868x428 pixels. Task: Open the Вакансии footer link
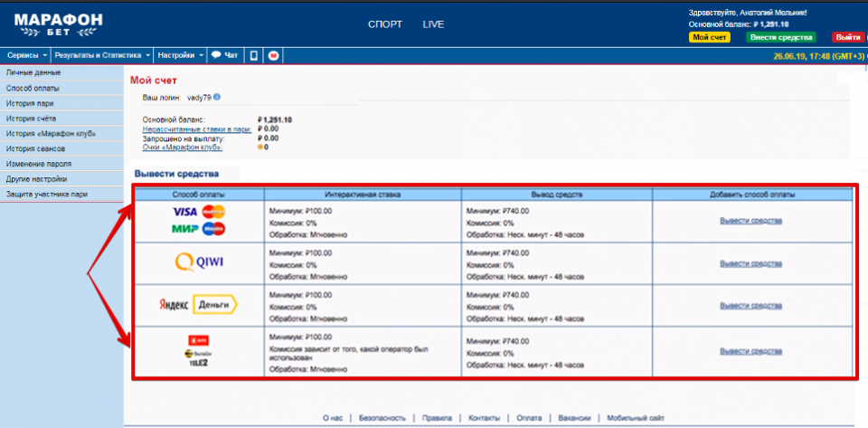575,418
